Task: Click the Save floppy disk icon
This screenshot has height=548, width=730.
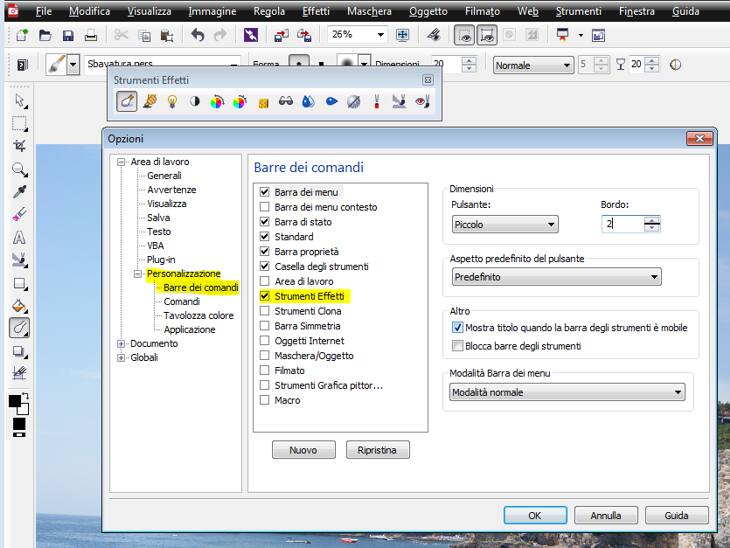Action: 68,35
